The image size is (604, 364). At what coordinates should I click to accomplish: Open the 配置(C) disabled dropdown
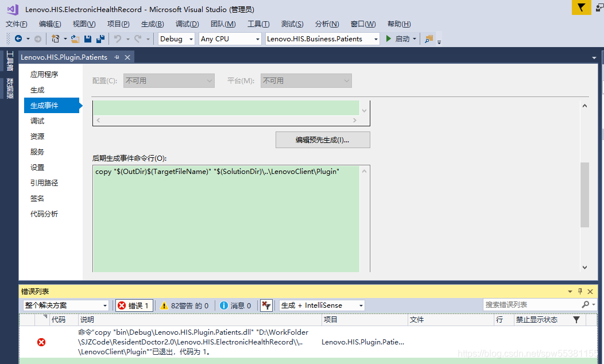point(169,81)
